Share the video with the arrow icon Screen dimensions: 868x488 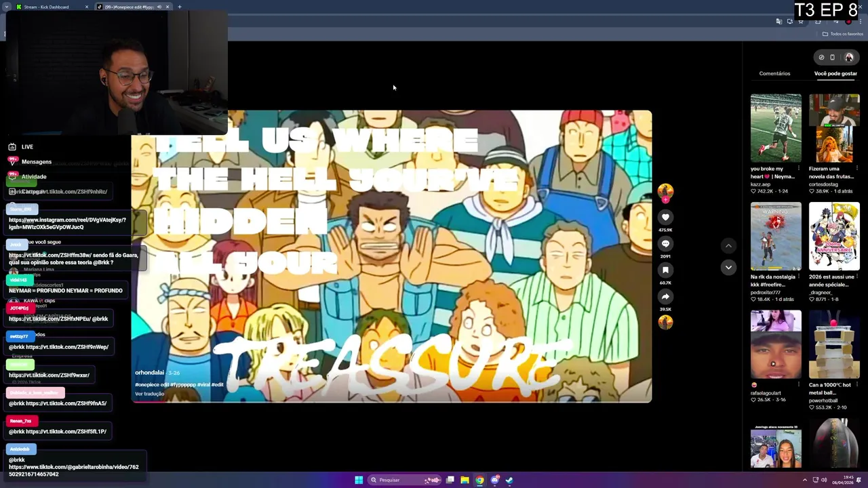pos(665,296)
